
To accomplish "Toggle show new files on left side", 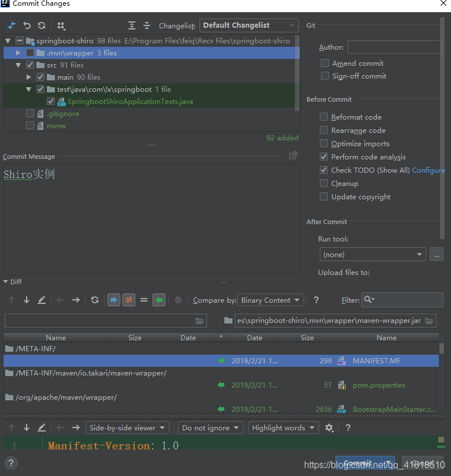I will click(x=114, y=300).
